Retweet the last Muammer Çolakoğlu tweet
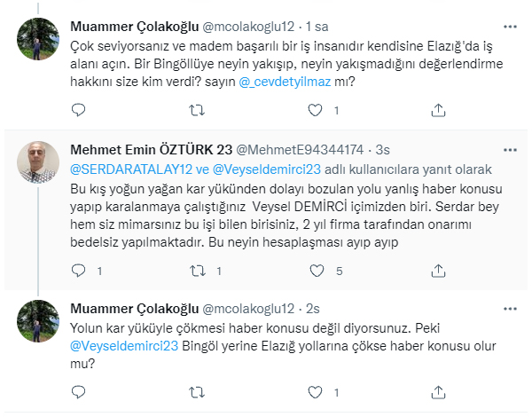This screenshot has width=532, height=417. [197, 392]
